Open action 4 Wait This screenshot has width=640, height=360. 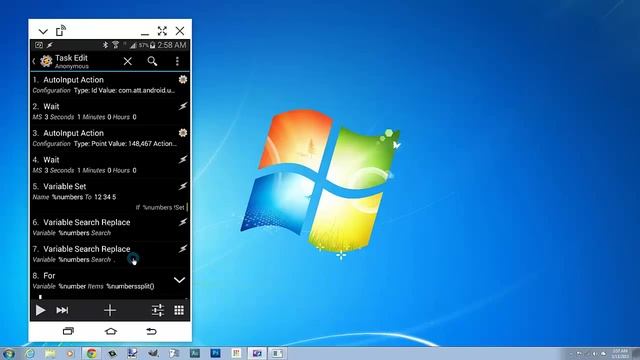pyautogui.click(x=110, y=165)
